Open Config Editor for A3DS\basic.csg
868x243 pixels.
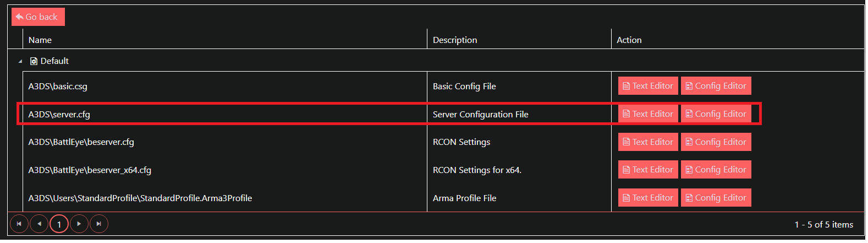(716, 86)
